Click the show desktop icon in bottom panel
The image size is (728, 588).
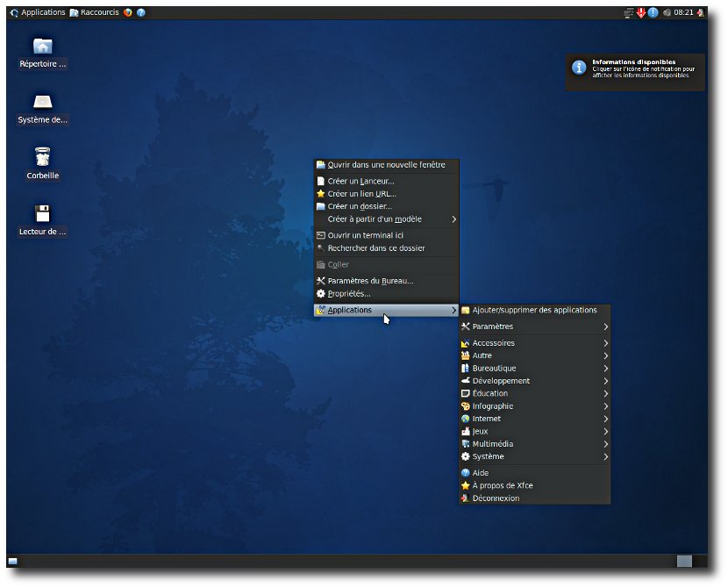pos(13,561)
